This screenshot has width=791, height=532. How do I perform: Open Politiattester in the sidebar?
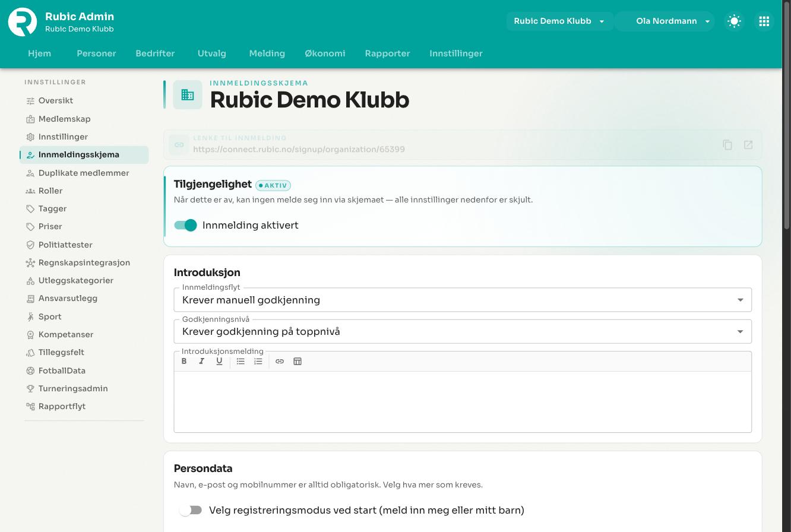[x=84, y=245]
